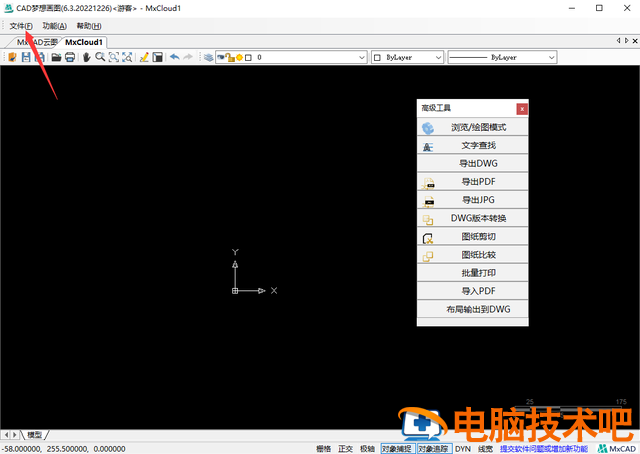
Task: Open the 文件(F) menu
Action: tap(21, 26)
